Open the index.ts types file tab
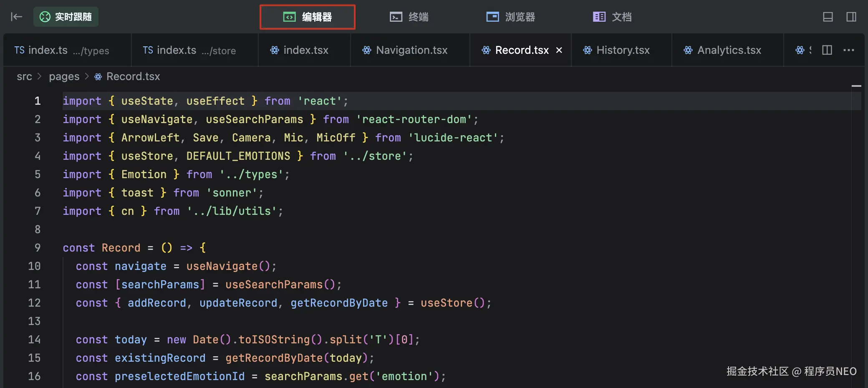This screenshot has width=868, height=388. 67,50
